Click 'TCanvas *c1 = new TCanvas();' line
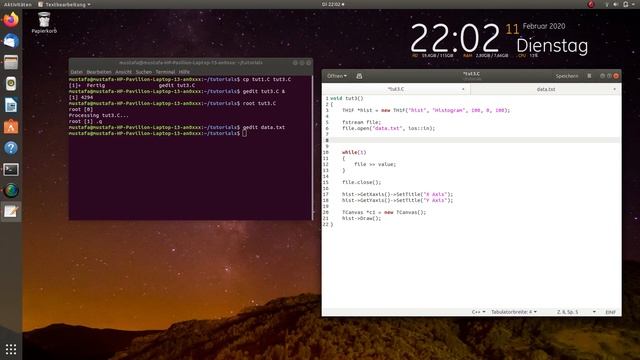The width and height of the screenshot is (640, 360). (384, 212)
